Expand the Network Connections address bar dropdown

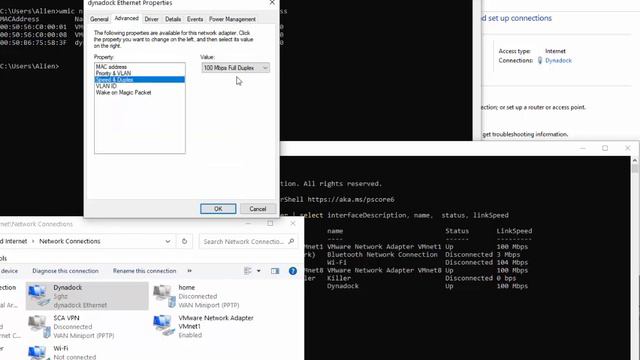tap(167, 241)
